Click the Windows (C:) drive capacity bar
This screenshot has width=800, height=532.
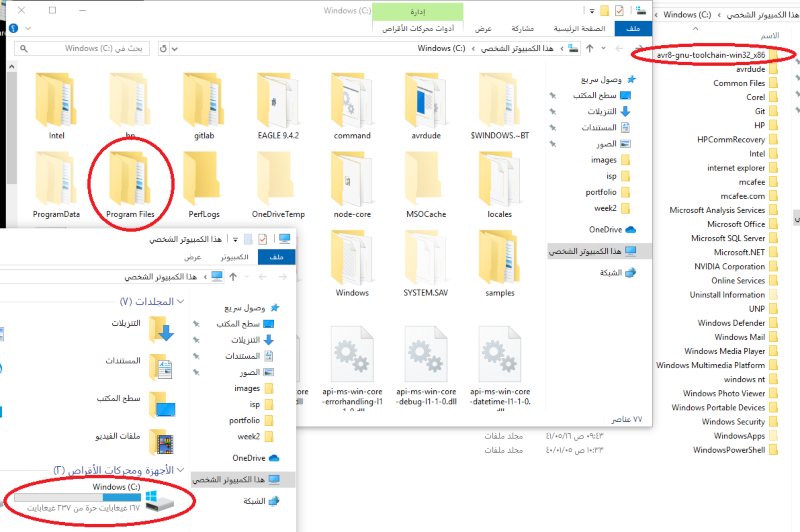[x=78, y=497]
